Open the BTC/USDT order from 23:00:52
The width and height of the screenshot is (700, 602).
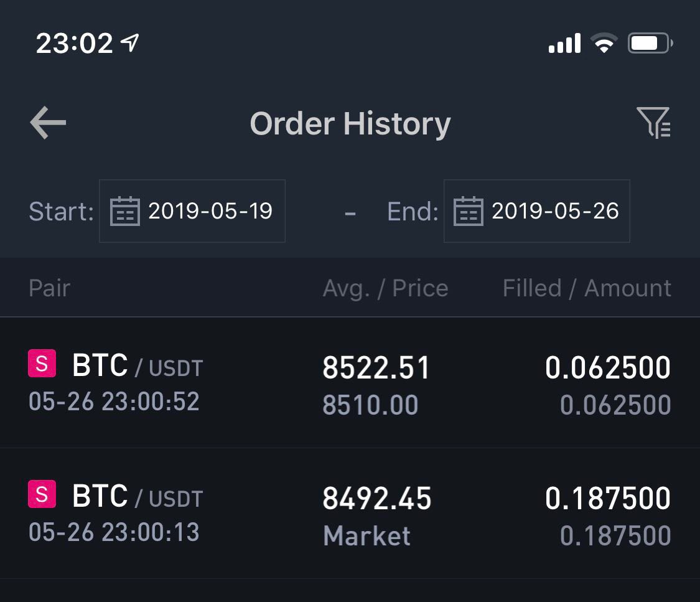[350, 383]
